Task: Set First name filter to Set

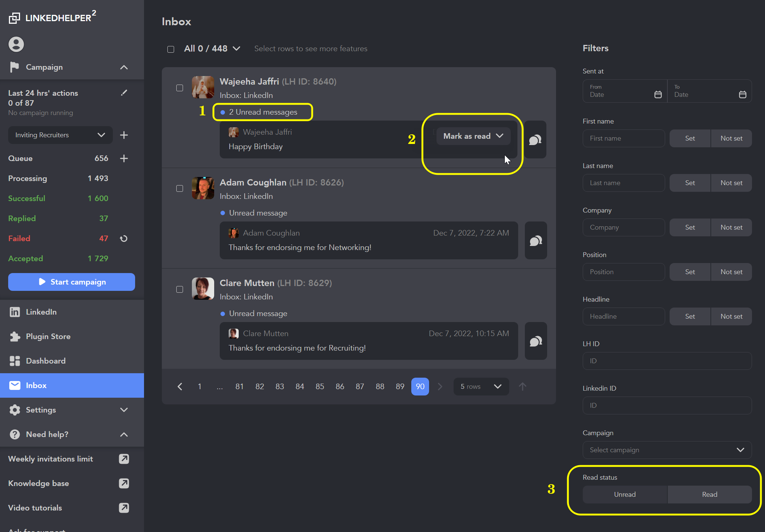Action: pyautogui.click(x=690, y=138)
